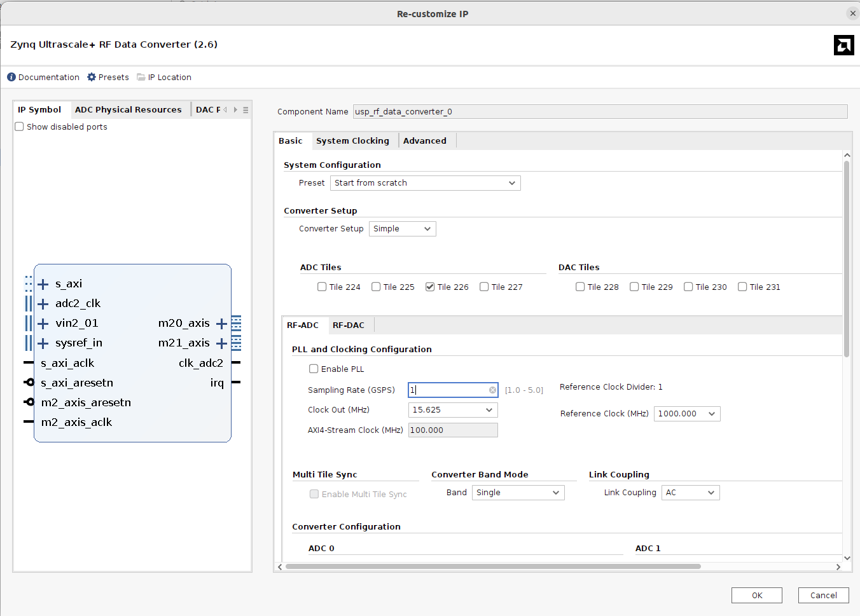This screenshot has width=860, height=616.
Task: Select the partially shown DAC tab
Action: pyautogui.click(x=208, y=110)
